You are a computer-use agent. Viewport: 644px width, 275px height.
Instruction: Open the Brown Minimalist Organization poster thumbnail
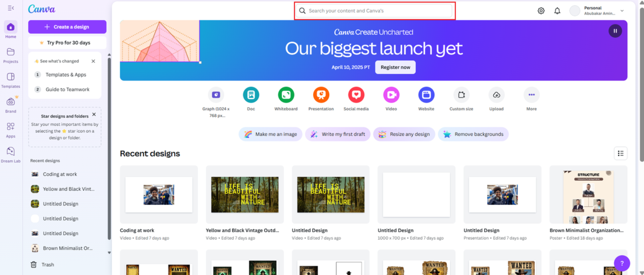click(589, 194)
